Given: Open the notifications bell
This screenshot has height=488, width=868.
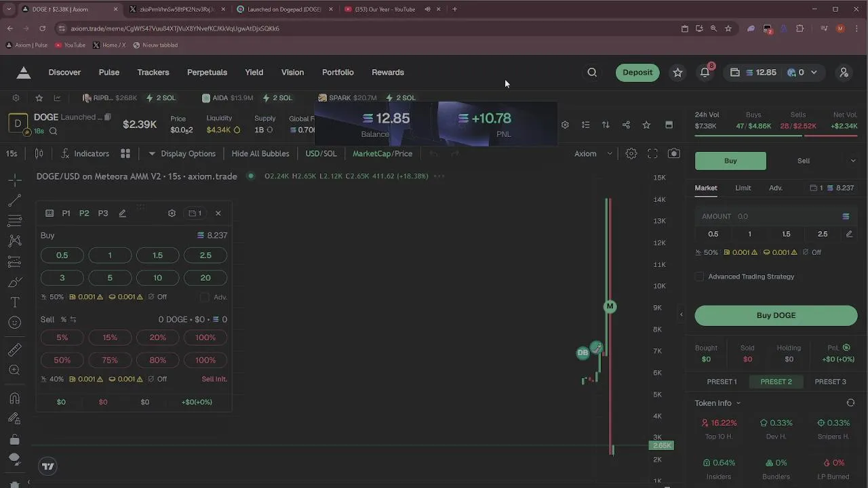Looking at the screenshot, I should 705,73.
